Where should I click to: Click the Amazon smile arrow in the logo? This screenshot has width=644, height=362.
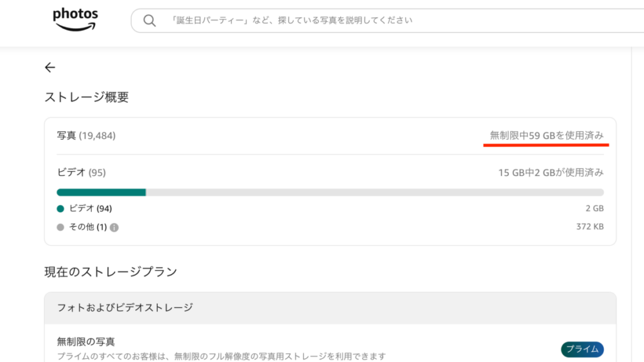click(x=75, y=26)
